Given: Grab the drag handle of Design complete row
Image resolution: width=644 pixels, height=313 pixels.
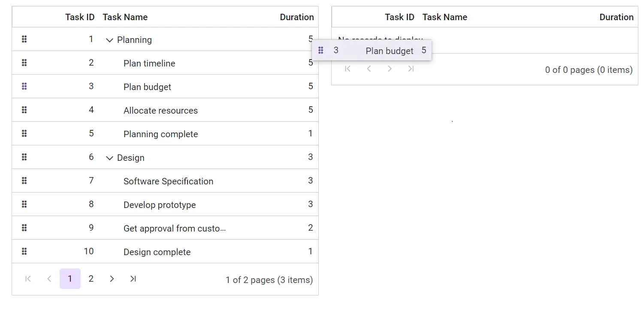Looking at the screenshot, I should pos(24,252).
